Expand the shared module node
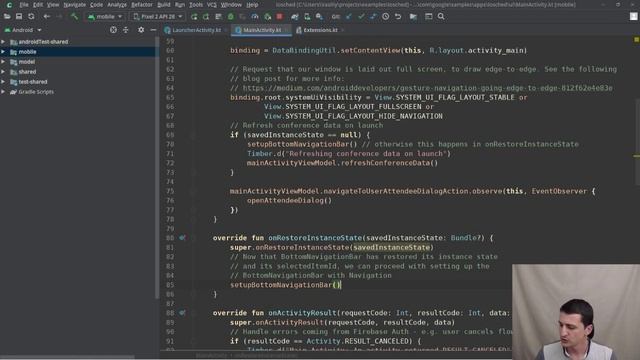Viewport: 640px width, 360px height. click(3, 72)
